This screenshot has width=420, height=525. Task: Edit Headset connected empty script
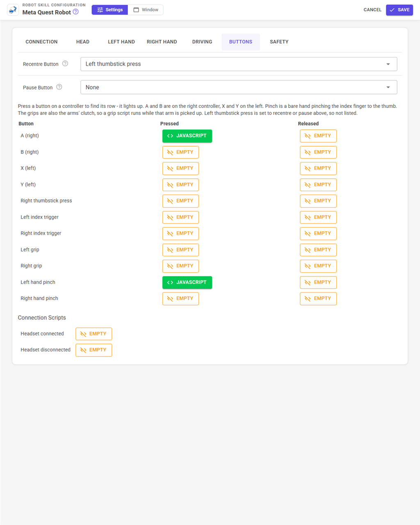pos(94,334)
